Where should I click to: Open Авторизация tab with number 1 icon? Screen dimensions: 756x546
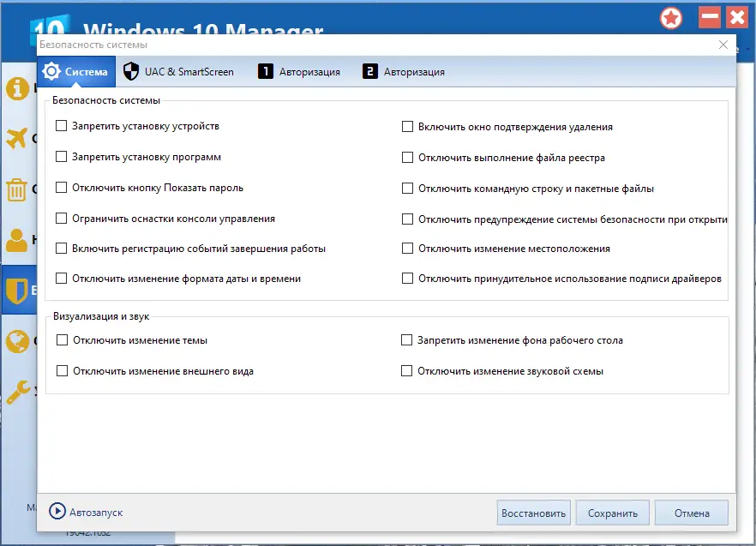[x=299, y=72]
